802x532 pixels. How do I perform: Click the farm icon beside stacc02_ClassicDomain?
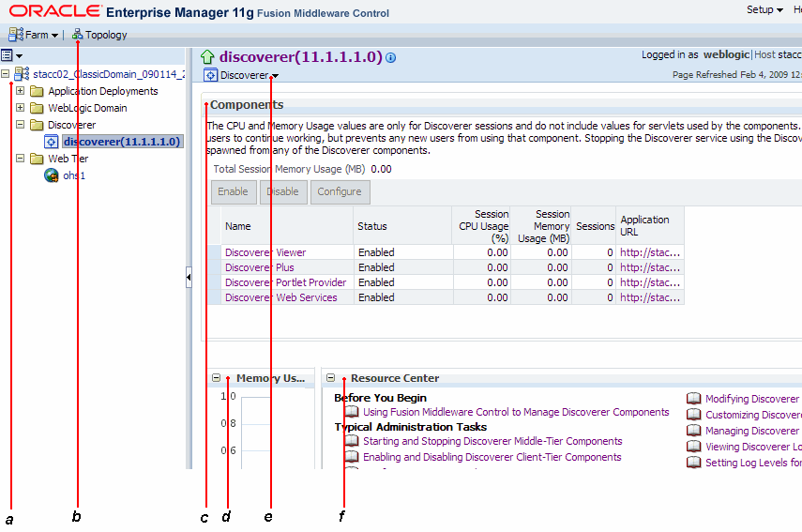click(22, 74)
